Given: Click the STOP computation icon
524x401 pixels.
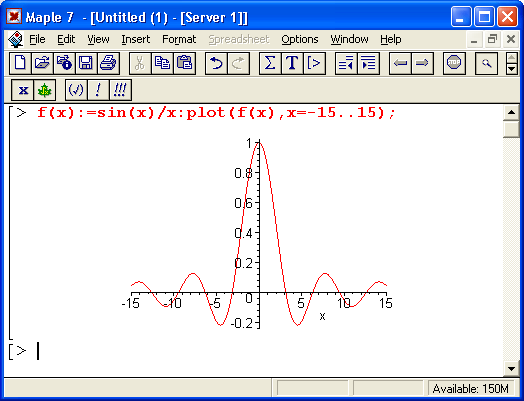Looking at the screenshot, I should 454,63.
